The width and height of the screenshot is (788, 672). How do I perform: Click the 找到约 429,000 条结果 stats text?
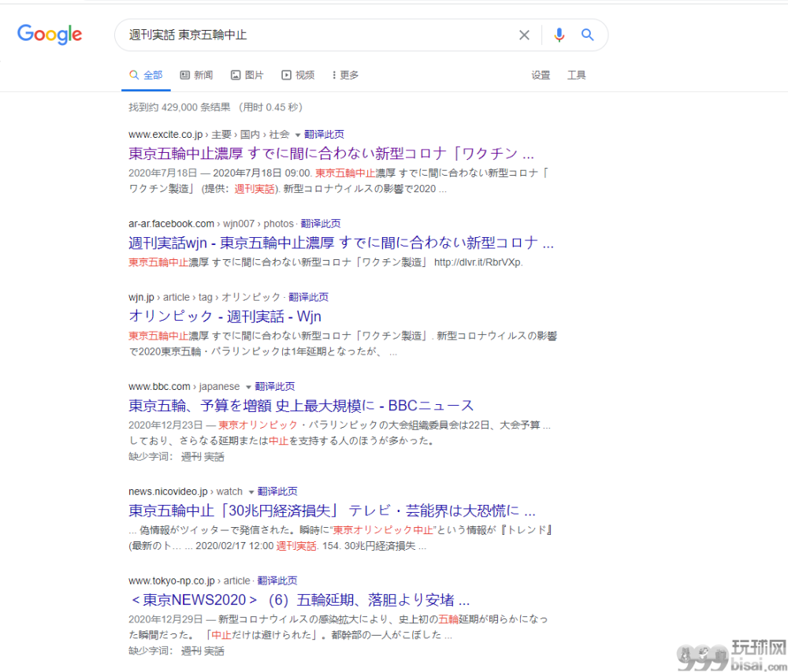(215, 107)
